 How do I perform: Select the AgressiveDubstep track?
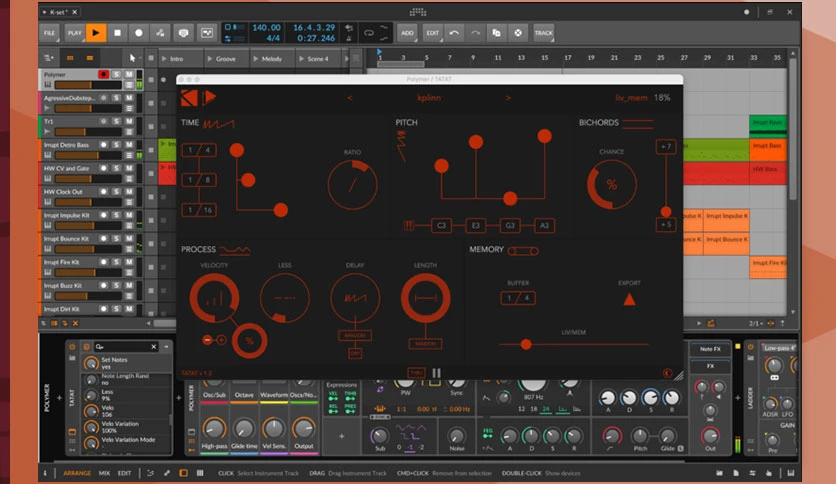pos(69,98)
